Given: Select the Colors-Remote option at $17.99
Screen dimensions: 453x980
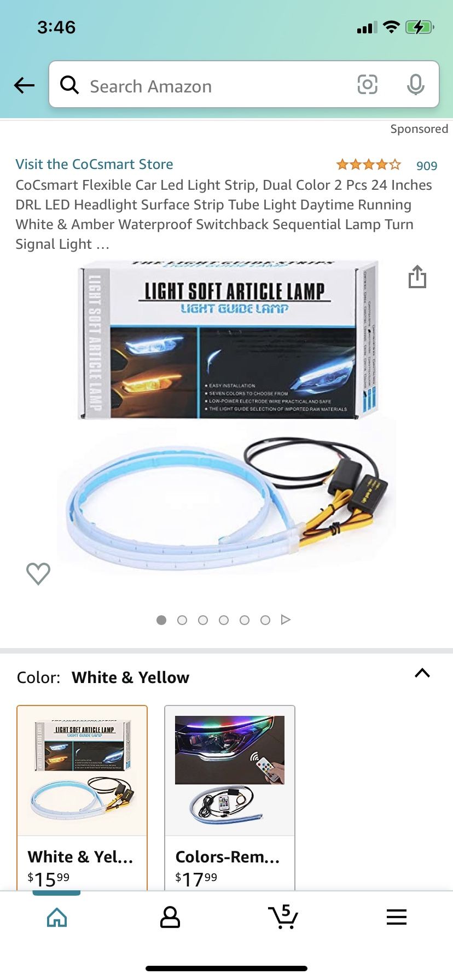Looking at the screenshot, I should point(230,798).
